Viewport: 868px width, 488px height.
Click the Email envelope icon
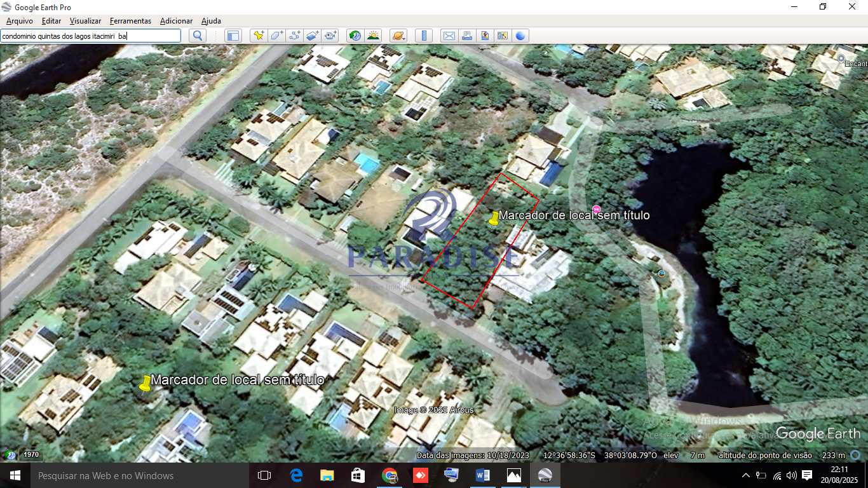[x=449, y=36]
